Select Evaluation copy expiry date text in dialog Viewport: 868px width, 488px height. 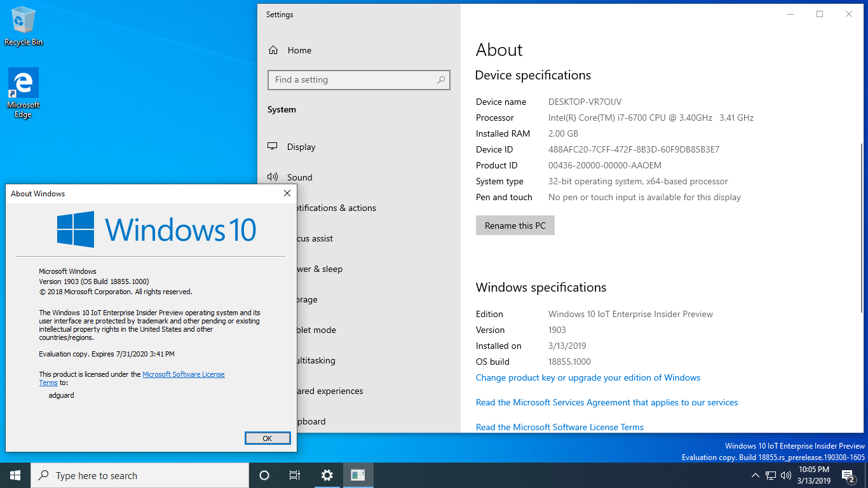107,354
